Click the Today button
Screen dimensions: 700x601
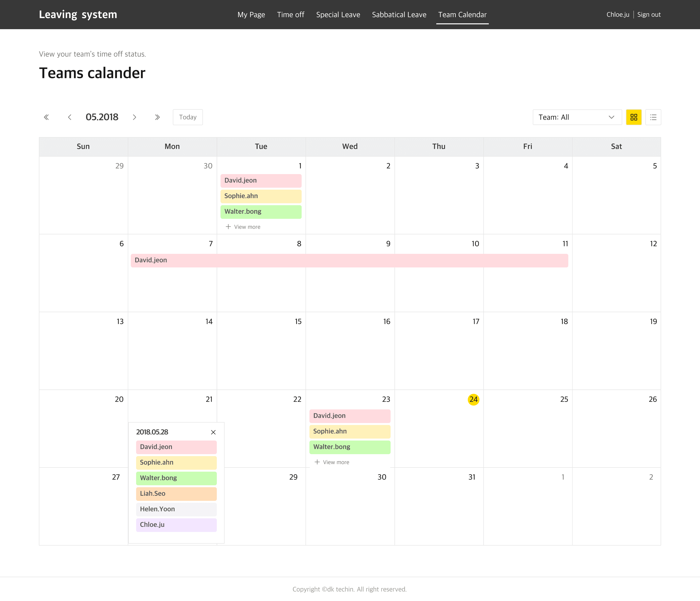click(187, 117)
